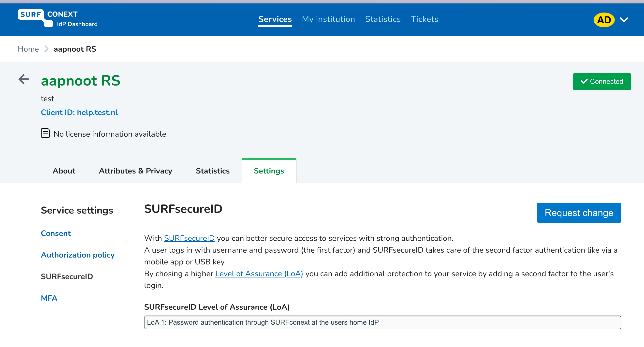Open the Services navigation item

coord(275,19)
